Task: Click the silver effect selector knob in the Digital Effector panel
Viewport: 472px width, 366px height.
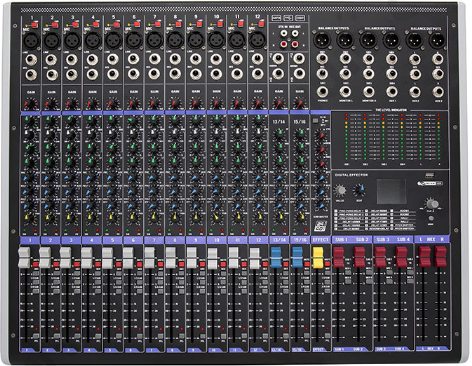Action: click(340, 191)
